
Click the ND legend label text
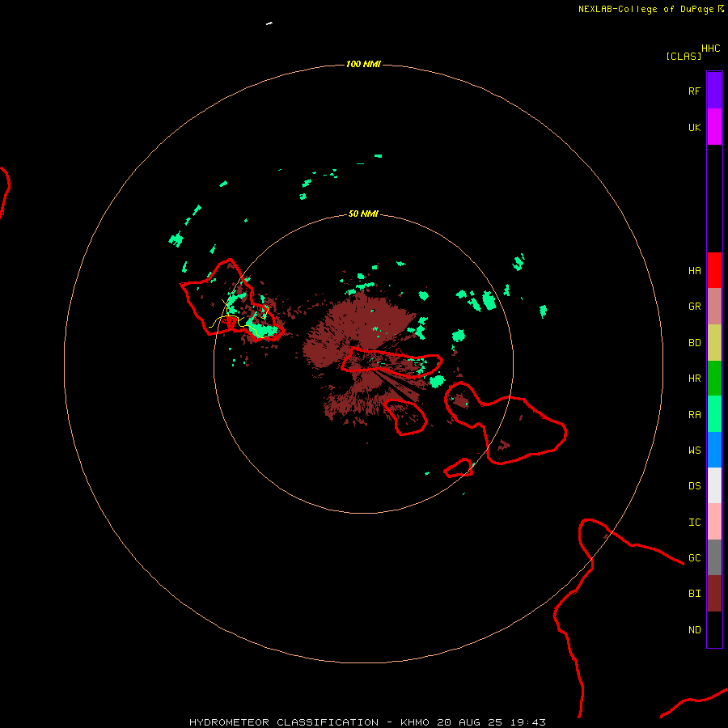coord(694,630)
